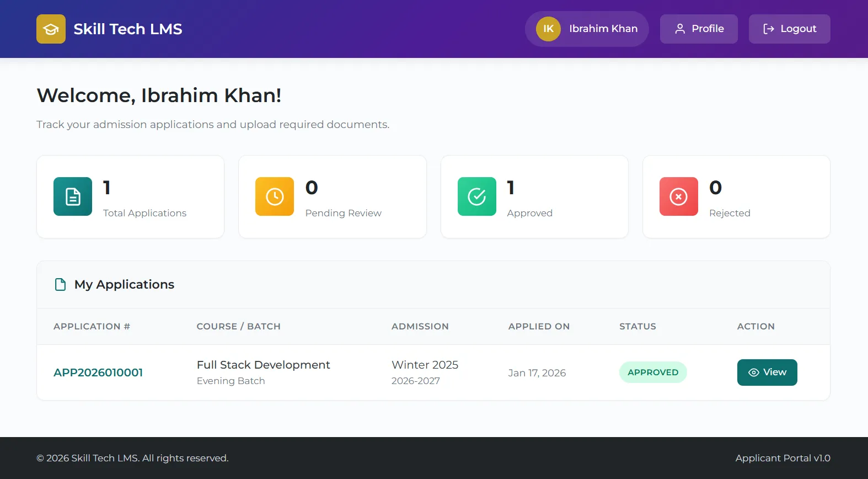The width and height of the screenshot is (868, 479).
Task: Click the graduation cap logo icon
Action: (51, 29)
